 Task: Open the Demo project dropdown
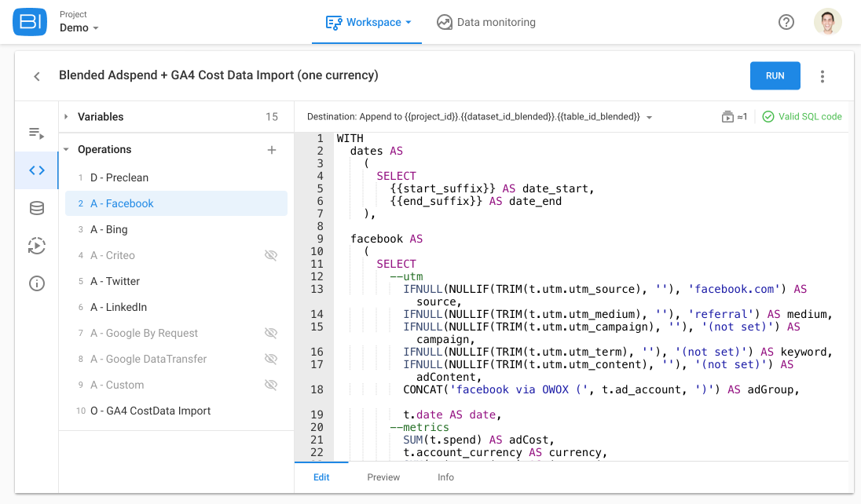79,28
